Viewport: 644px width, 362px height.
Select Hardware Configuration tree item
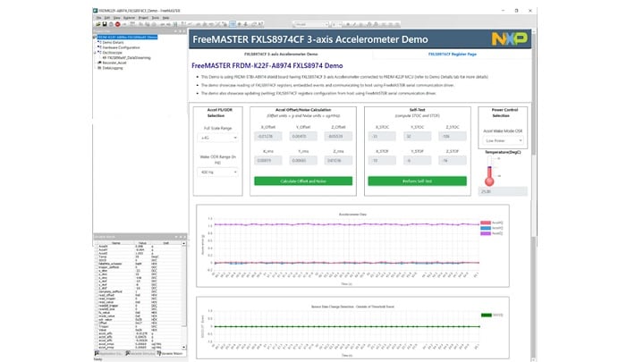point(121,47)
